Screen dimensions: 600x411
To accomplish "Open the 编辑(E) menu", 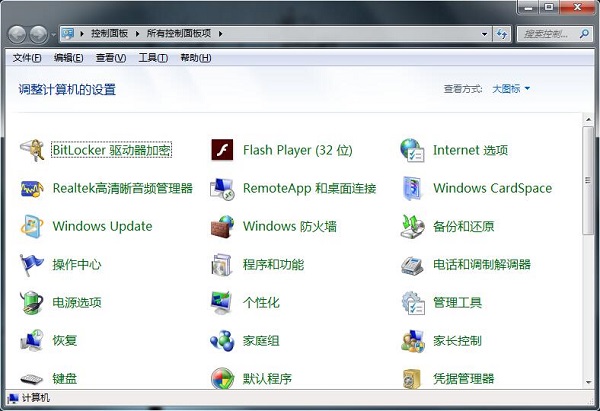I will 68,58.
